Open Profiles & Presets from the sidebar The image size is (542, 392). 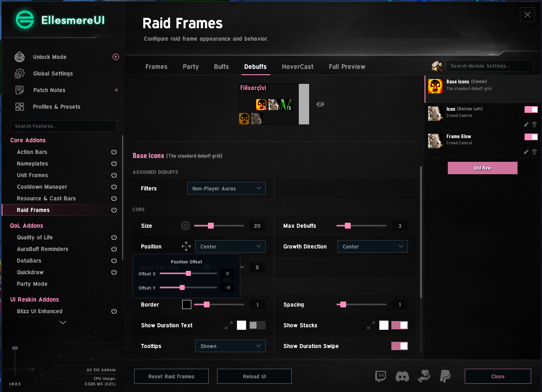point(56,107)
